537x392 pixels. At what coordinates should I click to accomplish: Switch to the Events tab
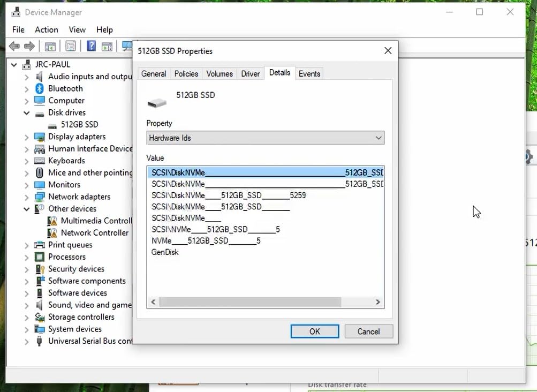(x=309, y=74)
